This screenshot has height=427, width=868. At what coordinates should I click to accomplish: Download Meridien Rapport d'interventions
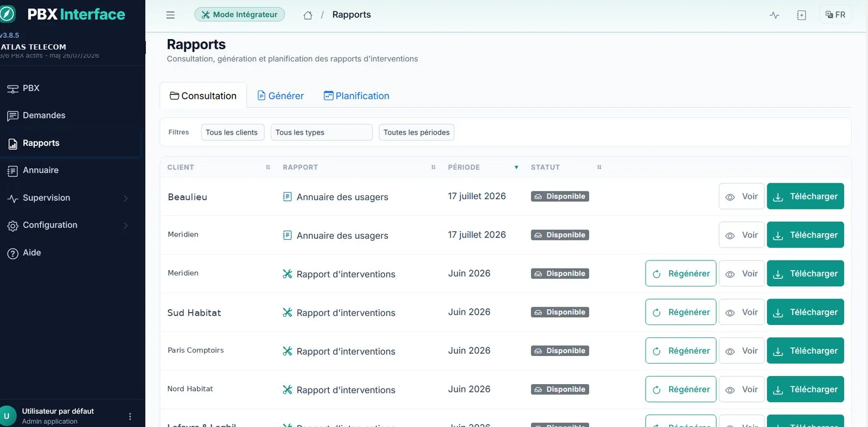(805, 273)
